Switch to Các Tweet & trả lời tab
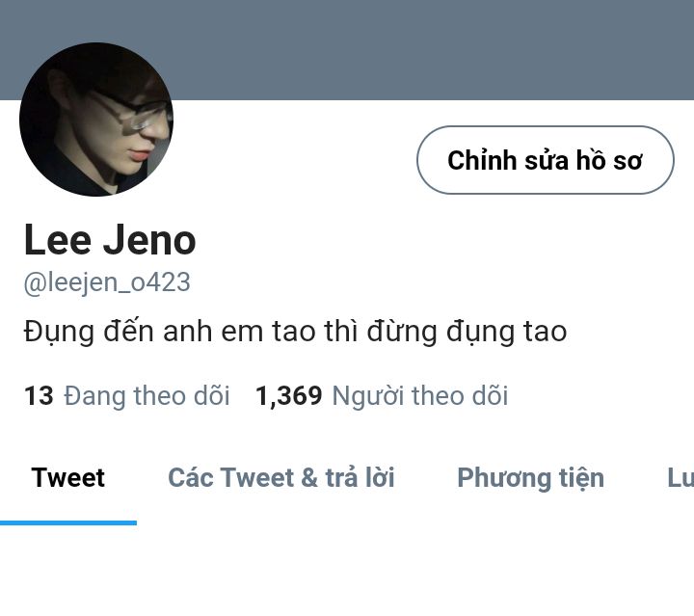The image size is (694, 616). click(x=281, y=477)
